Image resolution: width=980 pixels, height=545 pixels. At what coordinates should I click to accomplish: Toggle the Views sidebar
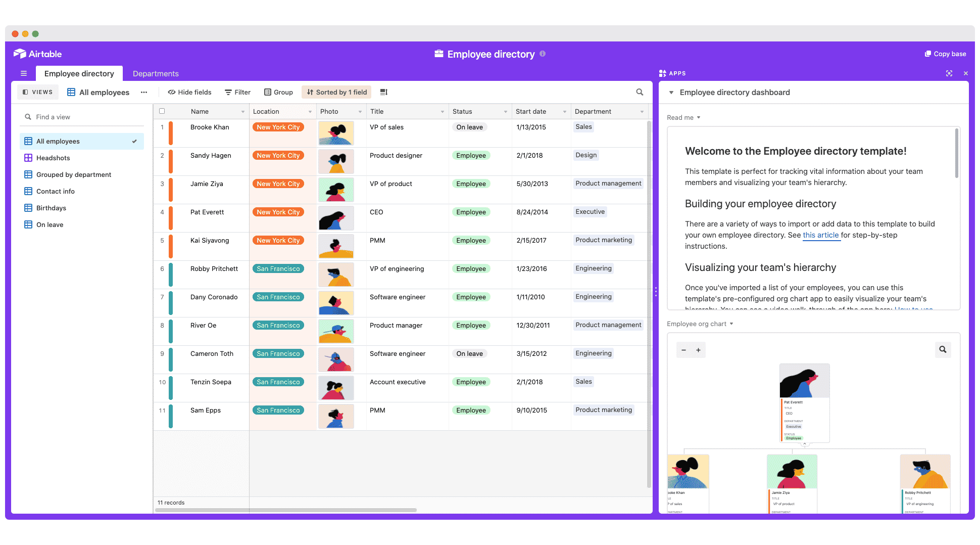point(37,92)
